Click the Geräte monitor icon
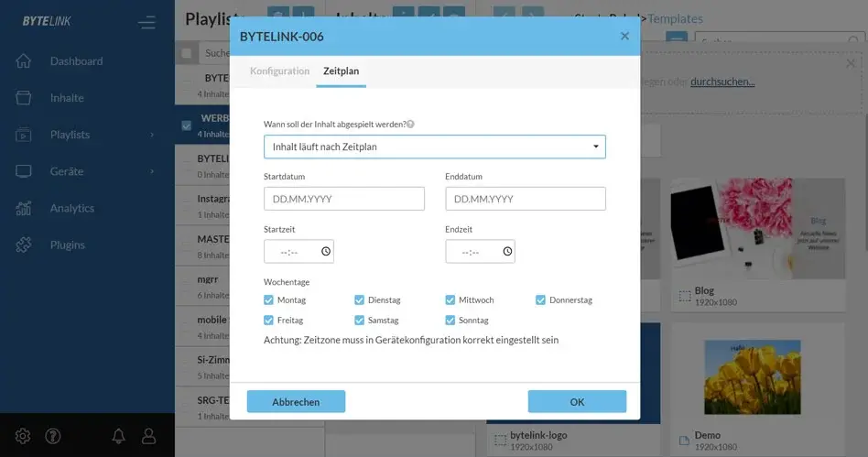 point(23,171)
